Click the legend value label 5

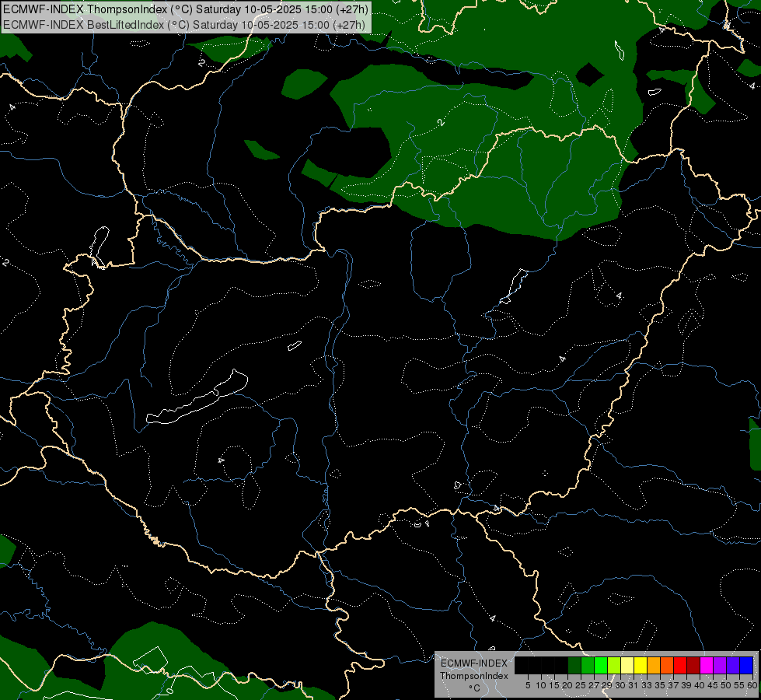pos(528,685)
